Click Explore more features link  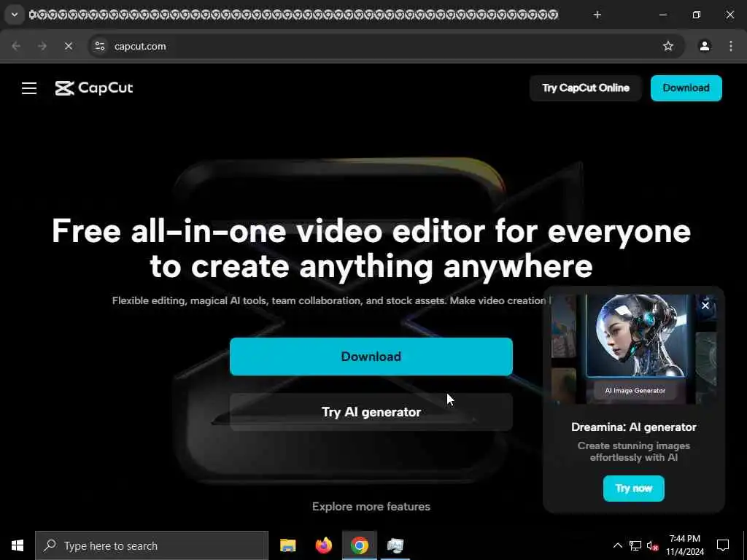pos(371,507)
